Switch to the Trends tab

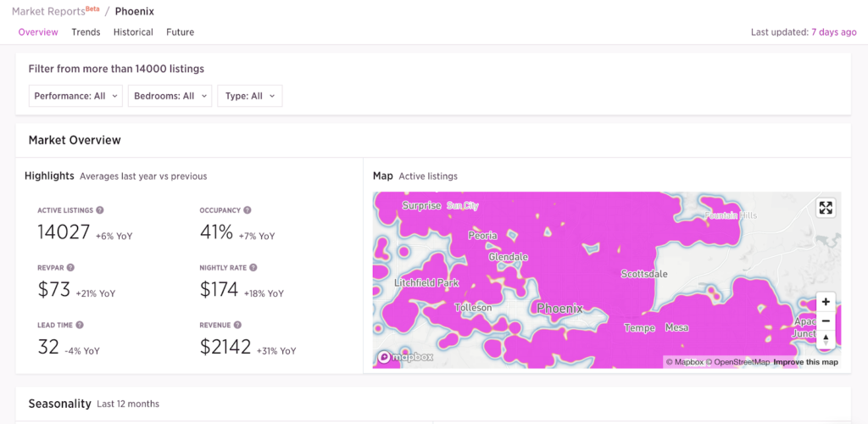click(x=86, y=32)
